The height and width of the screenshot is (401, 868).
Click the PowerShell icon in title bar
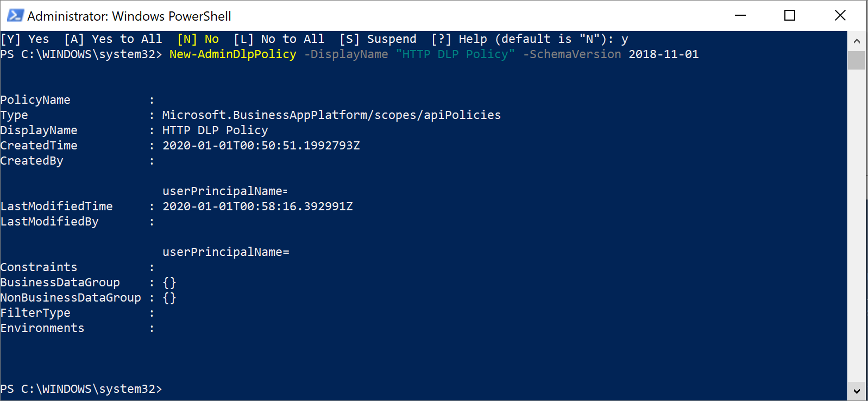(15, 16)
